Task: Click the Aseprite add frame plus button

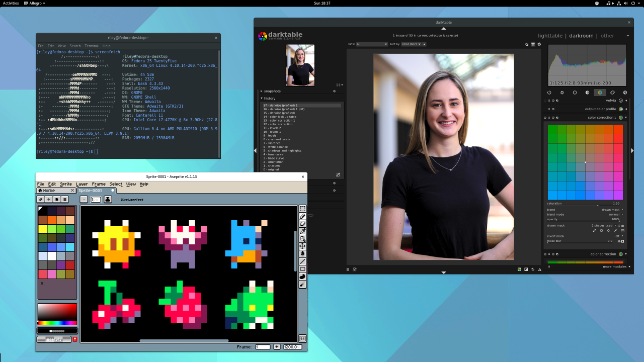Action: click(x=277, y=347)
